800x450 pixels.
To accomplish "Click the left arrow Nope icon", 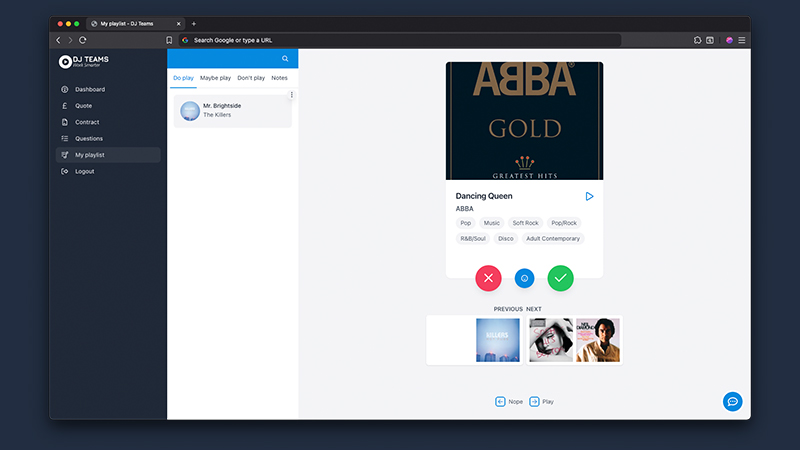I will [500, 401].
